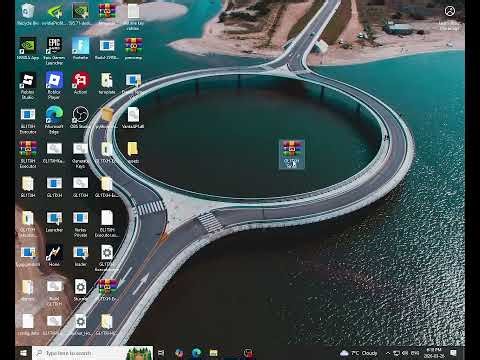Open the notification center icon
Viewport: 480px width, 360px height.
pos(453,353)
